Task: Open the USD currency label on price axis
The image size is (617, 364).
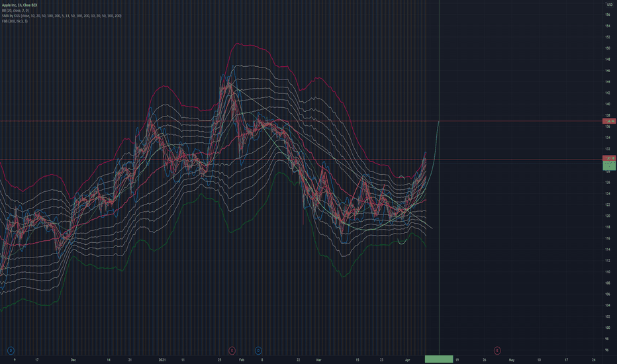Action: tap(610, 5)
